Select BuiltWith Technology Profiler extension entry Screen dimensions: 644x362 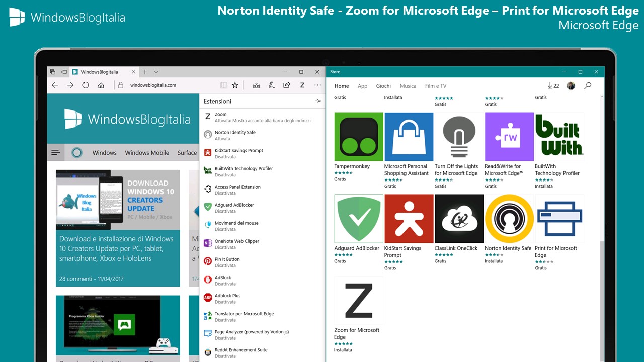[262, 172]
